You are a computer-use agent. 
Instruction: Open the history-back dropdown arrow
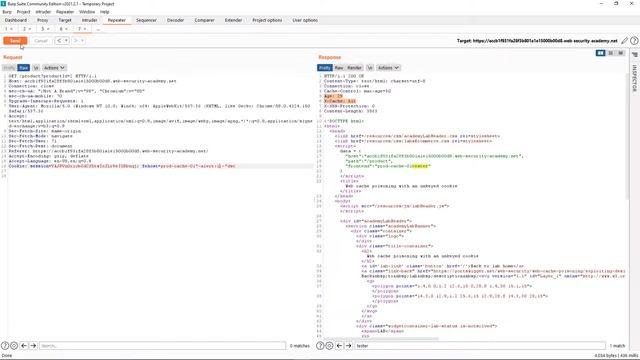point(66,41)
